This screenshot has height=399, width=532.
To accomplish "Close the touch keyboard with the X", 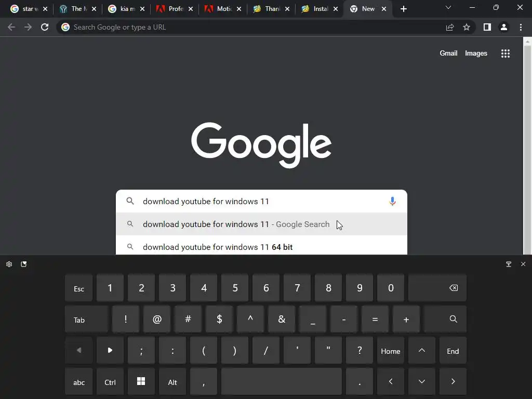I will [523, 264].
